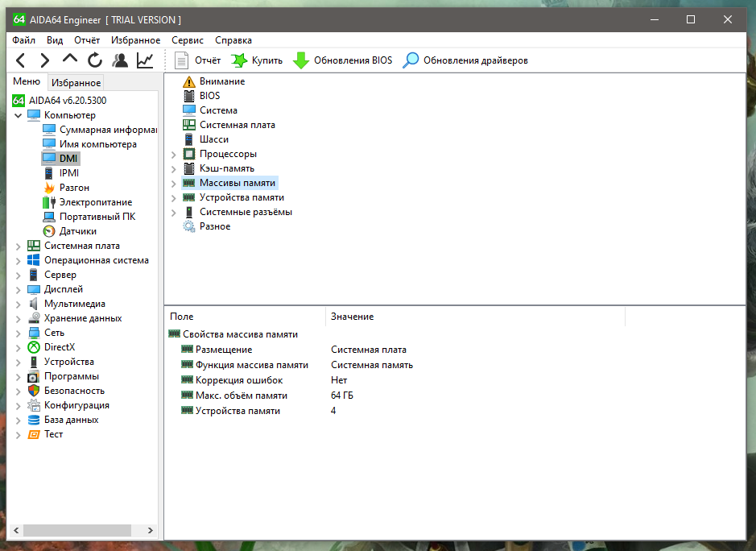Click the Безопасность shield icon
The image size is (756, 551).
(33, 391)
